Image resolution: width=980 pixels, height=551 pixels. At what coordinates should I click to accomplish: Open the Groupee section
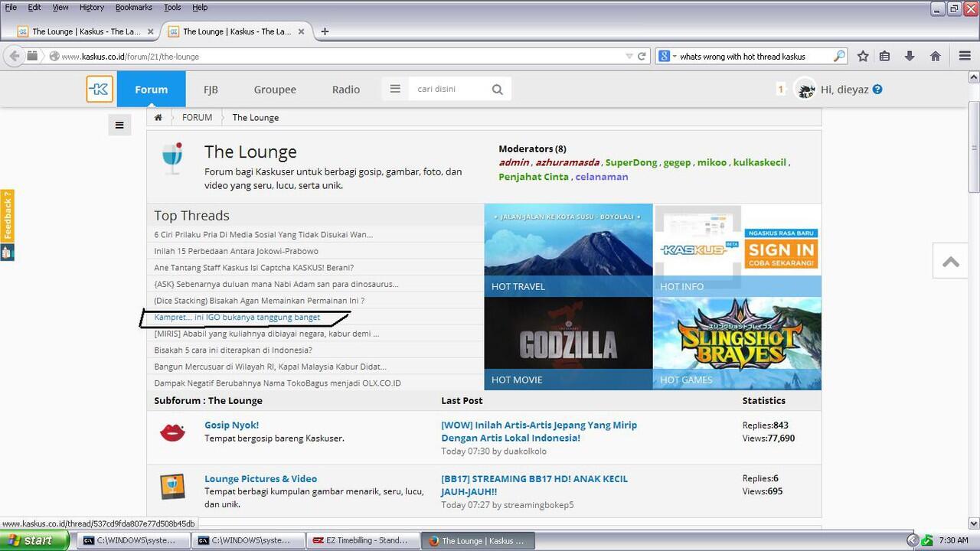click(275, 90)
